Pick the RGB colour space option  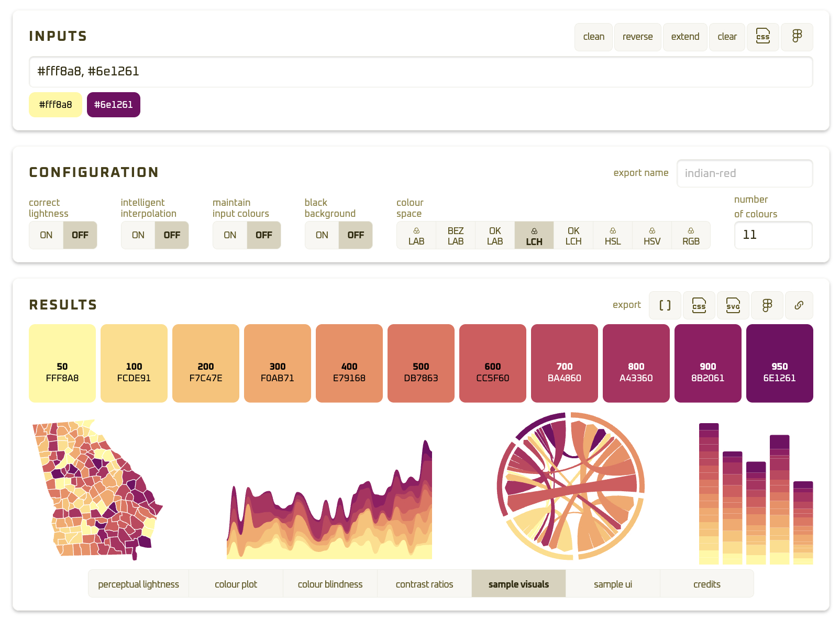click(x=691, y=236)
